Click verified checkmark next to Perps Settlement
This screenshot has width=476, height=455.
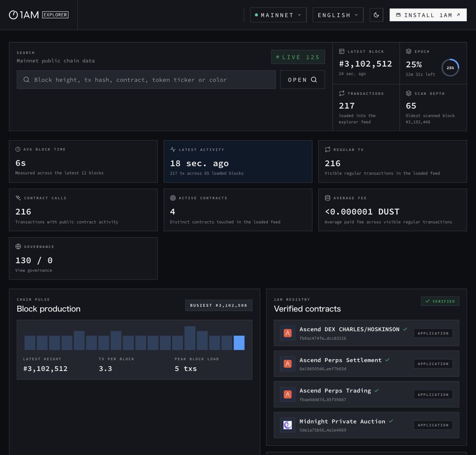pos(387,360)
